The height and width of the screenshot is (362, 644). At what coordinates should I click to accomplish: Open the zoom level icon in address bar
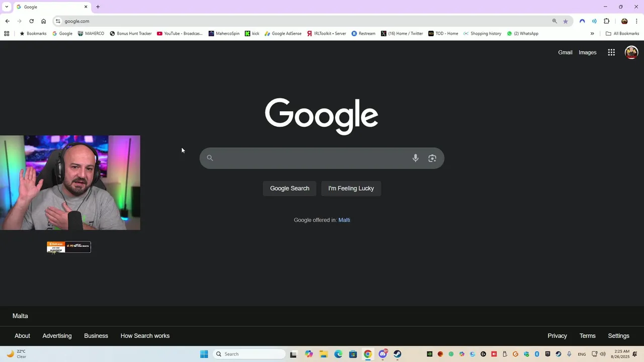(x=554, y=21)
